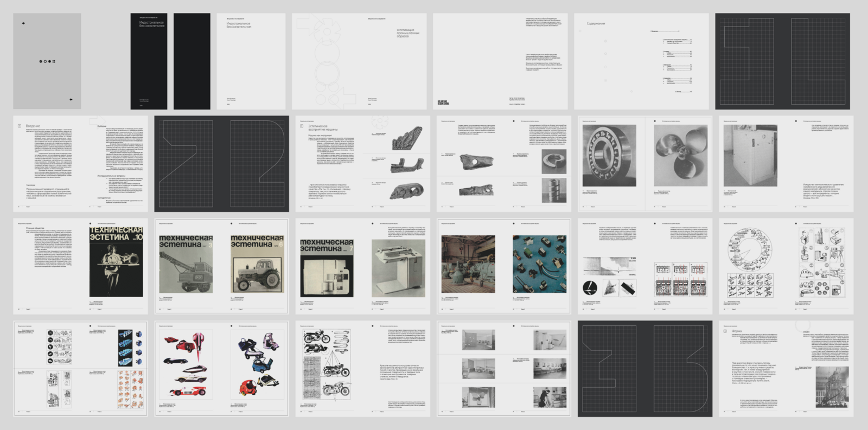This screenshot has width=868, height=430.
Task: Click the black dot above the propeller photo
Action: click(655, 121)
